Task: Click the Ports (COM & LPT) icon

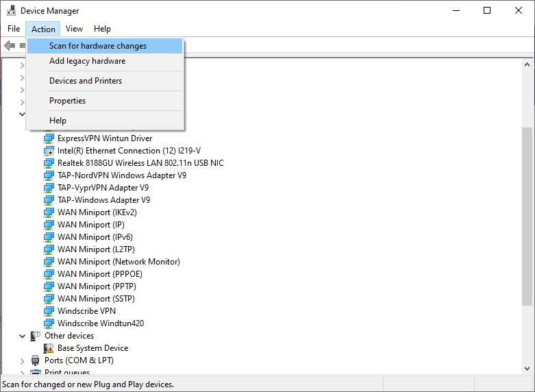Action: tap(36, 360)
